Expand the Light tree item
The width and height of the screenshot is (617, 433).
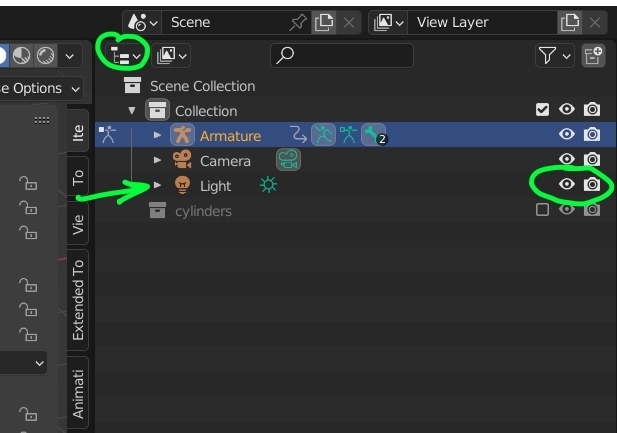(x=157, y=185)
